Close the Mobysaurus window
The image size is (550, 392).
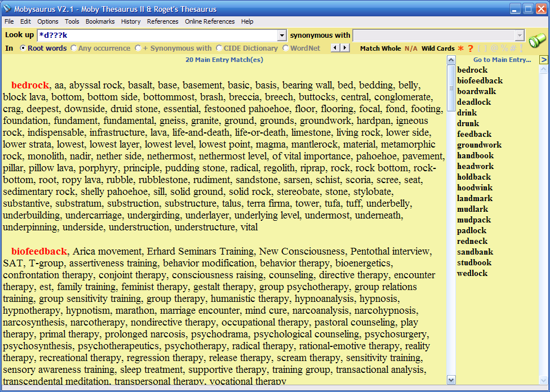541,9
